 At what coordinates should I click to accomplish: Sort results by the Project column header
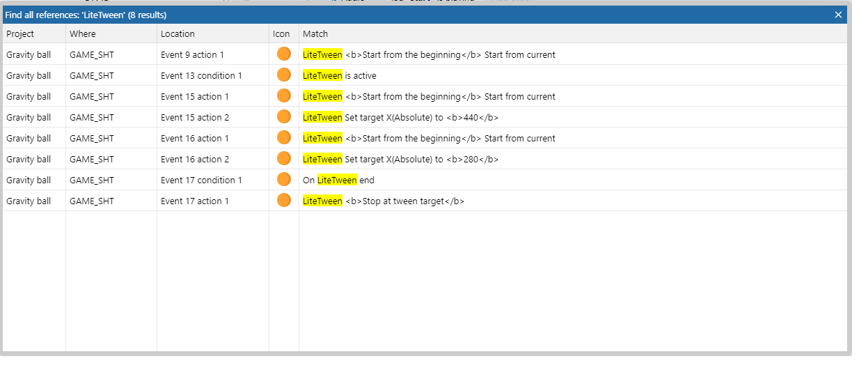click(20, 33)
